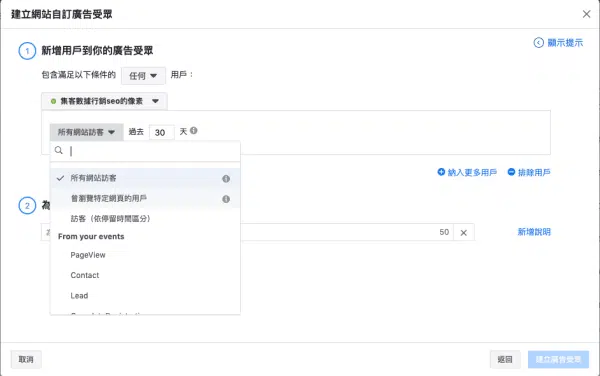The height and width of the screenshot is (376, 600).
Task: Select 曾瀏覽特定網頁的用戶 option
Action: coord(145,199)
